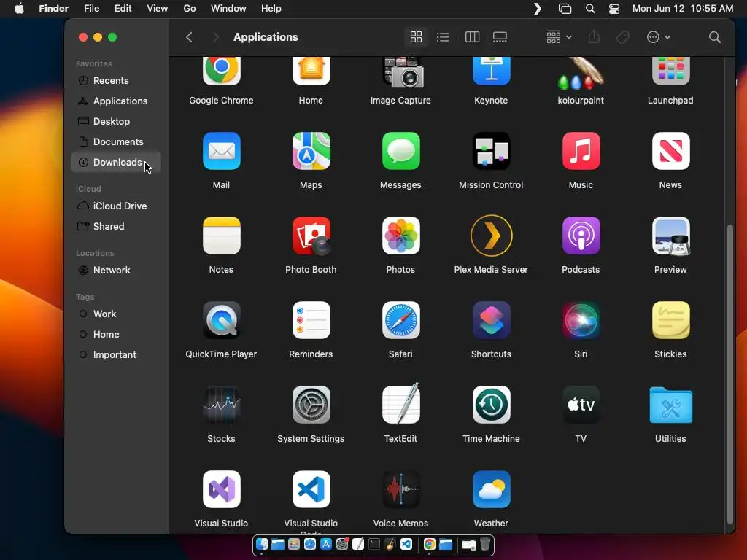Open the Utilities folder icon
This screenshot has height=560, width=747.
coord(671,405)
